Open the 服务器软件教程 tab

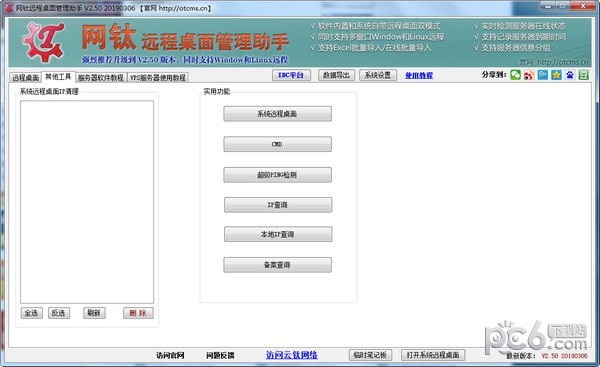[101, 78]
